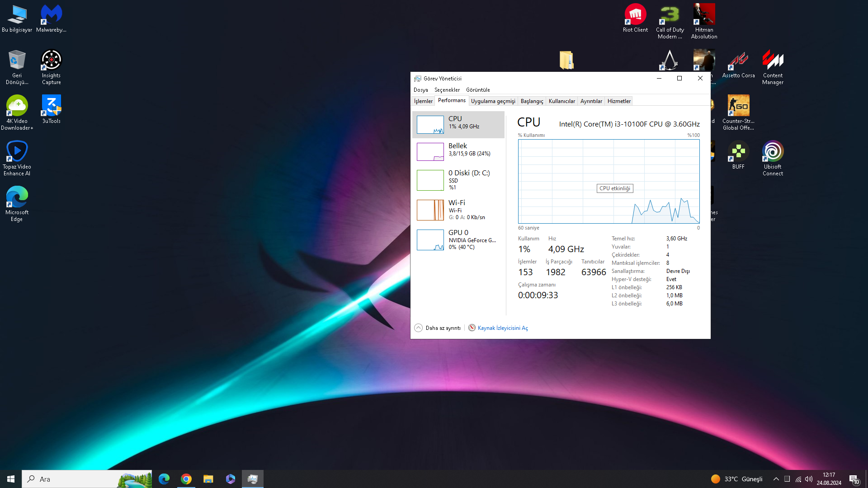This screenshot has height=488, width=868.
Task: Click the Ara taskbar search box
Action: [x=87, y=479]
